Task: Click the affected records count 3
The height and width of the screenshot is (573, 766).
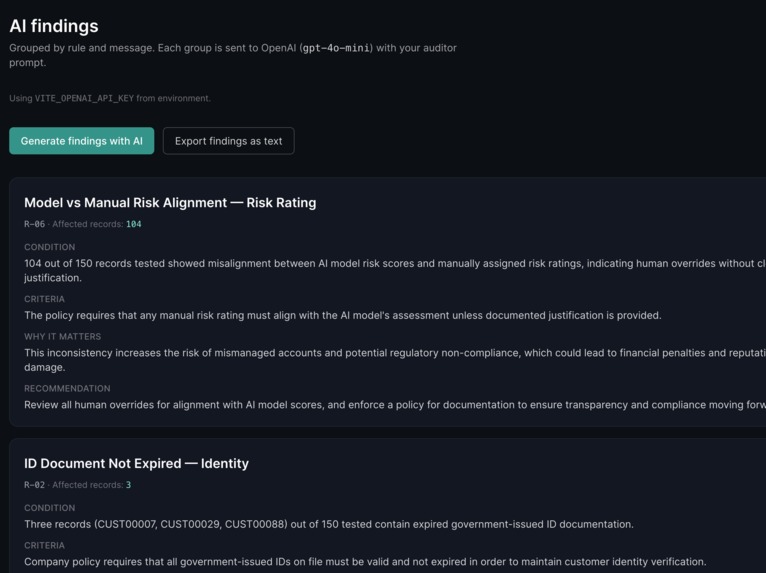Action: click(x=128, y=485)
